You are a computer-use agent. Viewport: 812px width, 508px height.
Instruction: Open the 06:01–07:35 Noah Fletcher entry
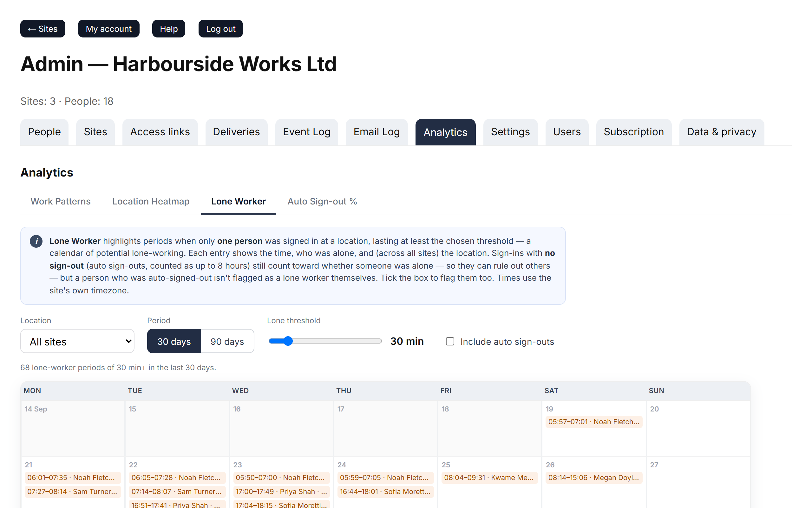coord(72,478)
